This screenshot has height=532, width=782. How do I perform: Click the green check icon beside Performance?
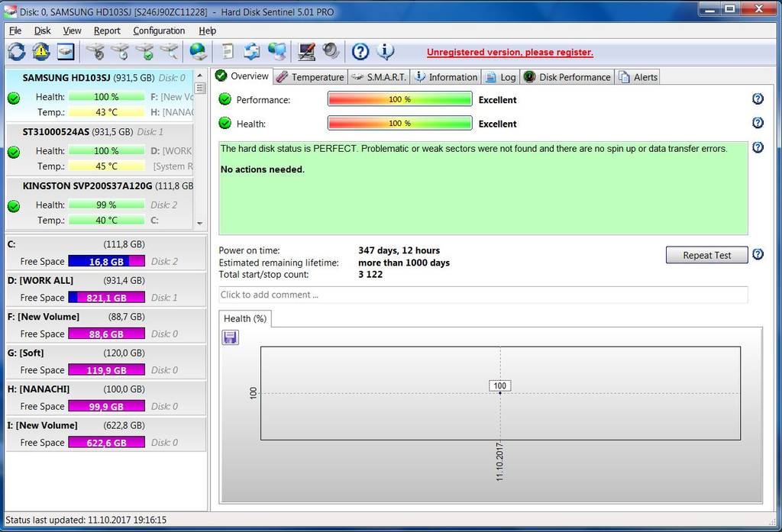point(225,99)
